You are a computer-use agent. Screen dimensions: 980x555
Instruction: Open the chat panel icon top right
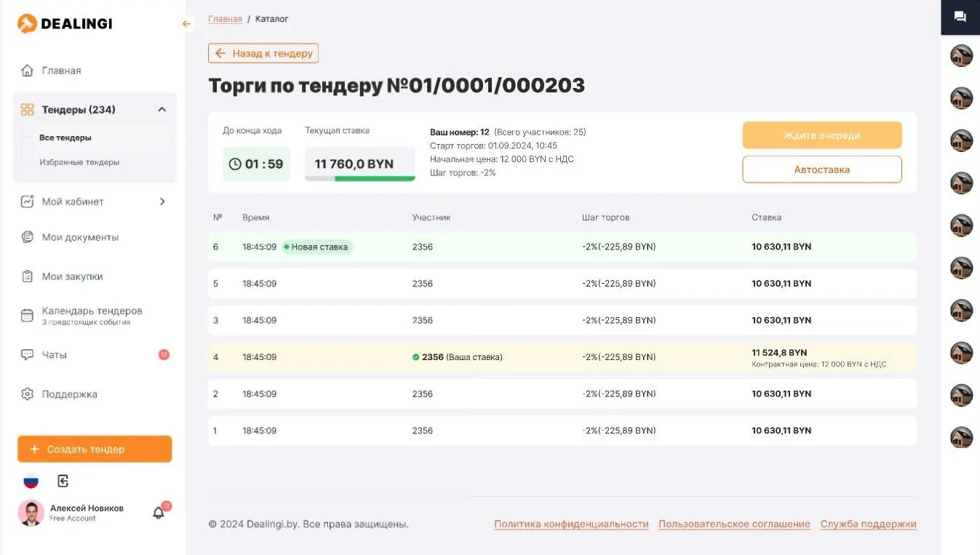click(960, 17)
